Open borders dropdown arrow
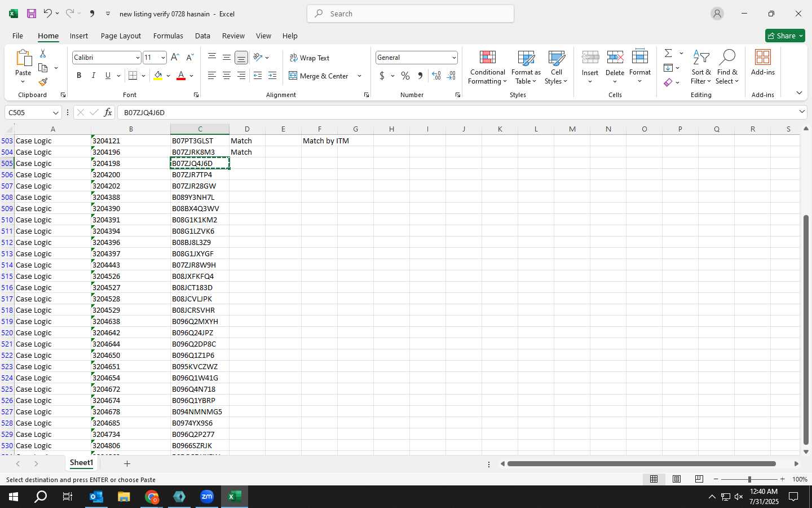 pyautogui.click(x=143, y=76)
